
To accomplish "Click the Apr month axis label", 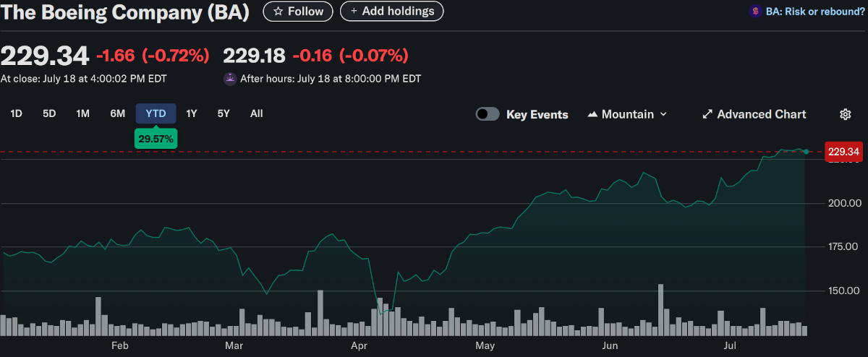I will [x=359, y=346].
